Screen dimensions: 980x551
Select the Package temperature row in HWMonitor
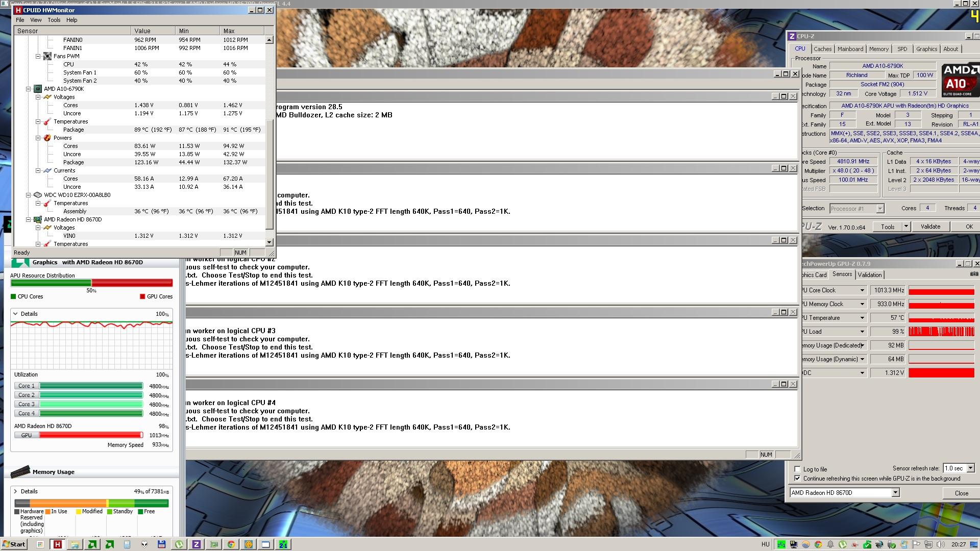click(x=140, y=130)
